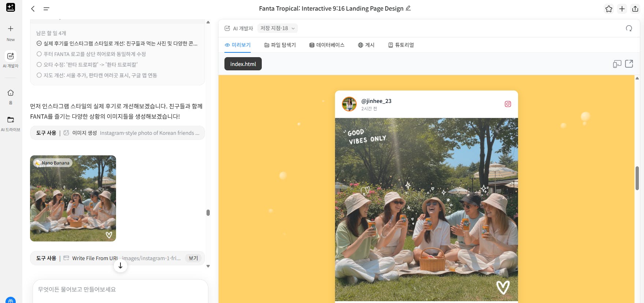The image size is (644, 303).
Task: Select the first todo: 실제 후기를 인스타그램 스타일로 개선
Action: 117,43
